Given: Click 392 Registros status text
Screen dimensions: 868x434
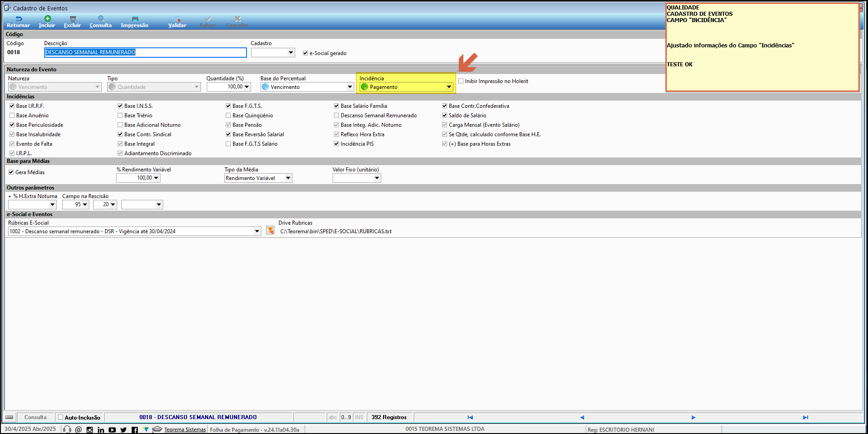Looking at the screenshot, I should (x=389, y=417).
